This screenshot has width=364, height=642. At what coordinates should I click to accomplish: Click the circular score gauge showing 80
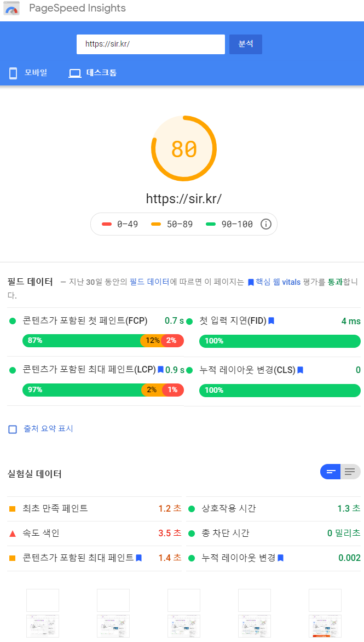(184, 148)
